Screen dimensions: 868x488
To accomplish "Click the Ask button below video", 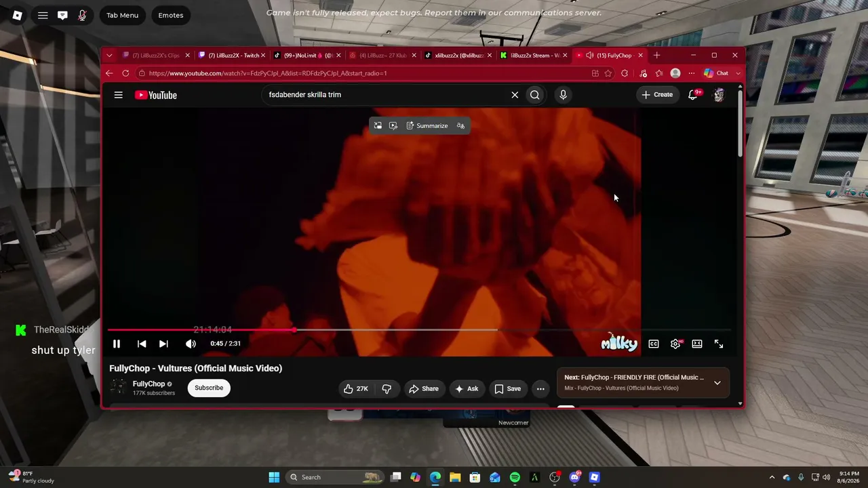I will pos(467,388).
